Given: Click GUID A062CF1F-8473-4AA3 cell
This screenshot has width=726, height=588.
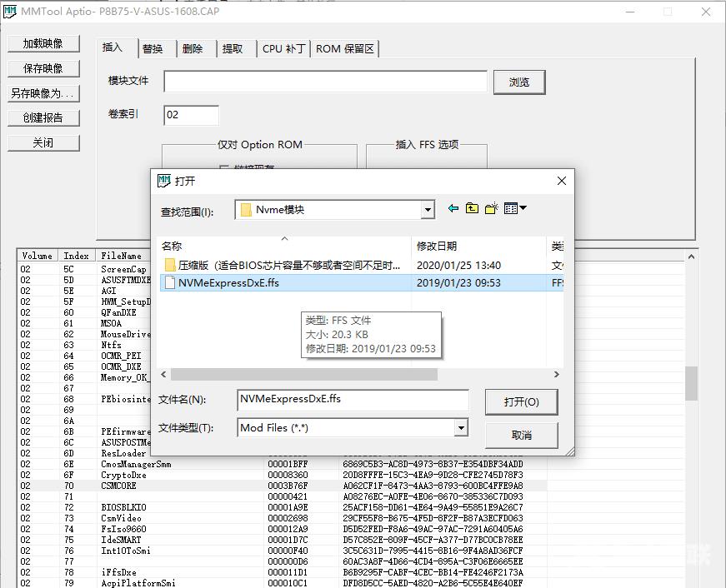Looking at the screenshot, I should [x=433, y=486].
